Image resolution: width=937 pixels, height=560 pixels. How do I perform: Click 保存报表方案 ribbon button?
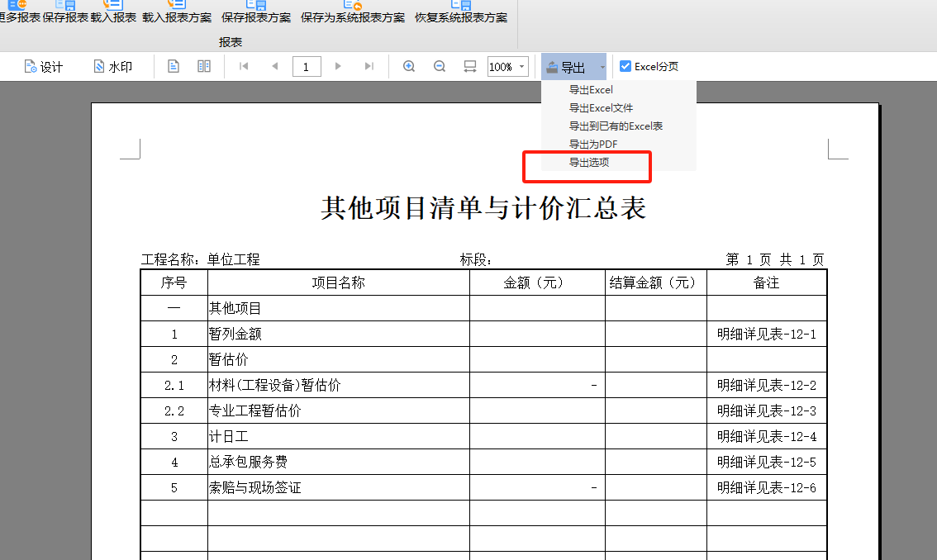tap(256, 12)
